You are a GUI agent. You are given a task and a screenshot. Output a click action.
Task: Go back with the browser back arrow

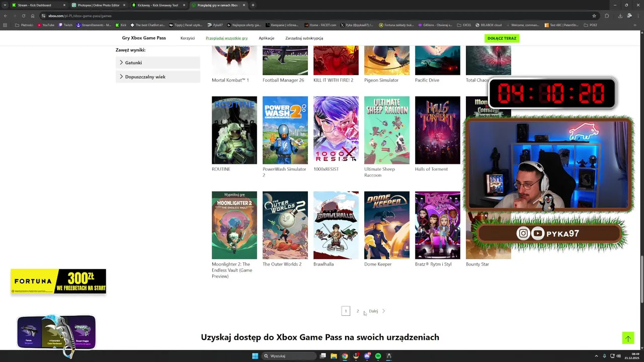pyautogui.click(x=5, y=16)
